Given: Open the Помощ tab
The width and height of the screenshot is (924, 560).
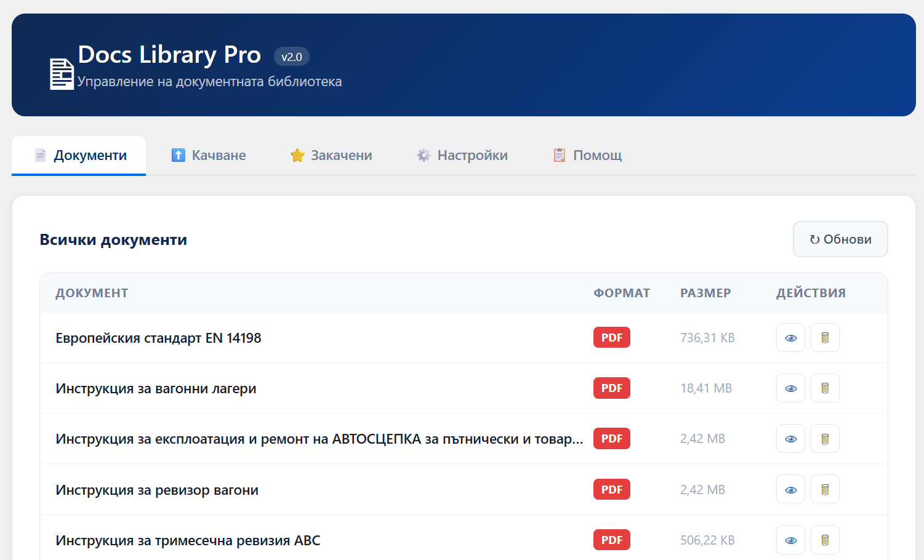Looking at the screenshot, I should point(587,155).
